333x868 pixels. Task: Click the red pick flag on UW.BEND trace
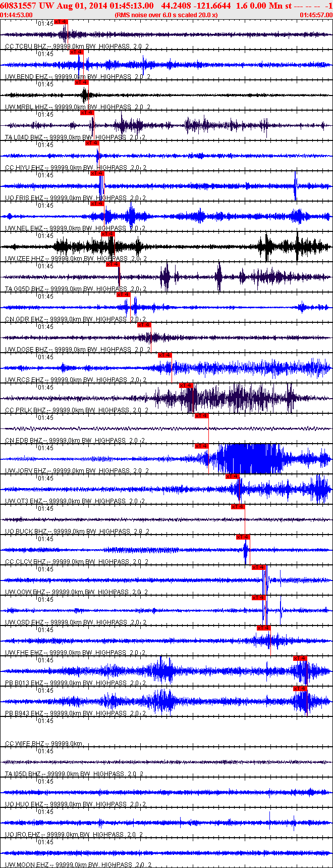pyautogui.click(x=76, y=52)
